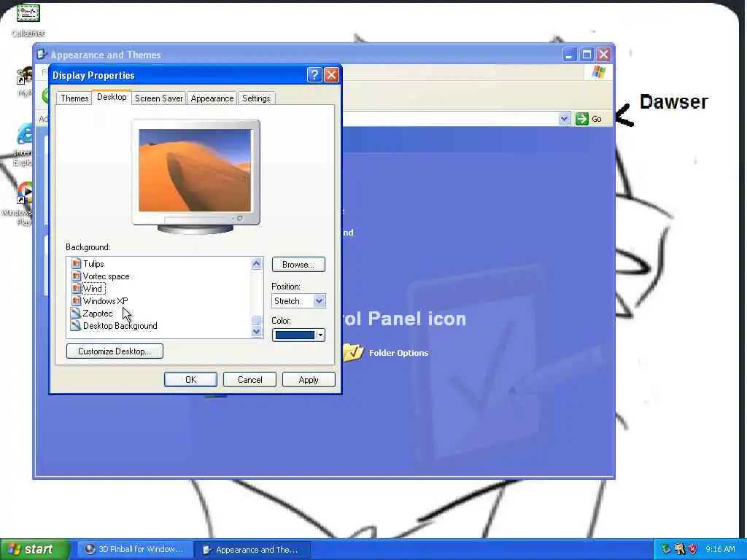The height and width of the screenshot is (560, 747).
Task: Select Vortec space in background list
Action: [x=106, y=276]
